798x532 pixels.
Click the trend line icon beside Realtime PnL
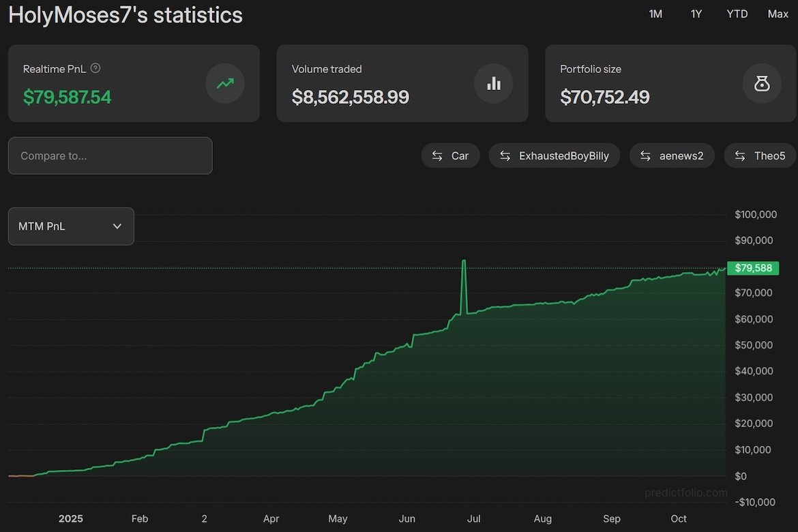pyautogui.click(x=225, y=83)
